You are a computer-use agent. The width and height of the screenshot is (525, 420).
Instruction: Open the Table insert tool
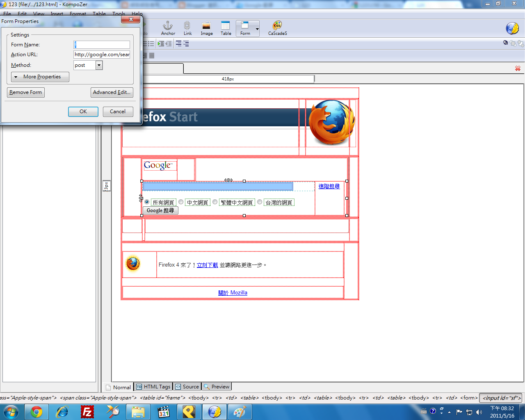226,28
